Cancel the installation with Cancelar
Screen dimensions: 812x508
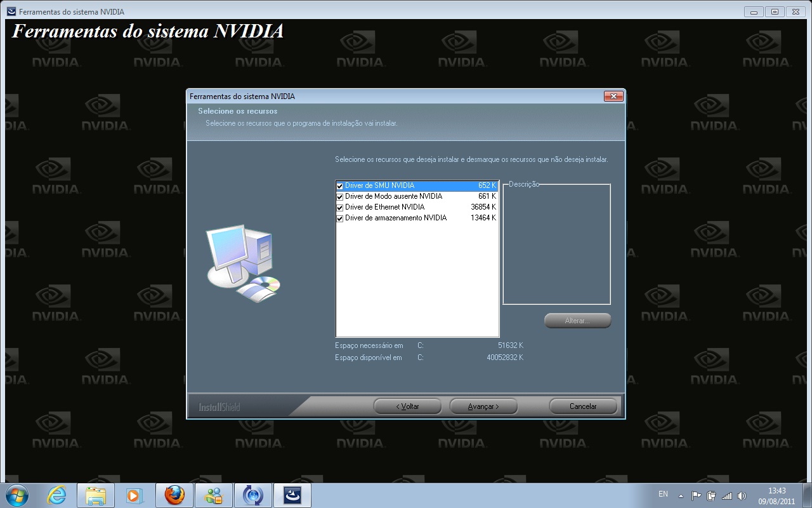click(x=583, y=406)
